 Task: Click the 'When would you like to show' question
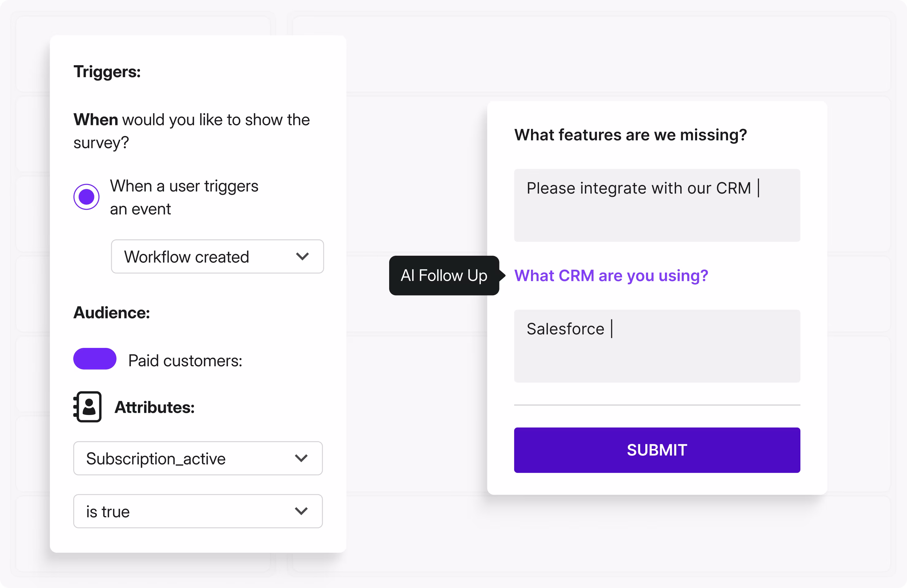pyautogui.click(x=191, y=131)
